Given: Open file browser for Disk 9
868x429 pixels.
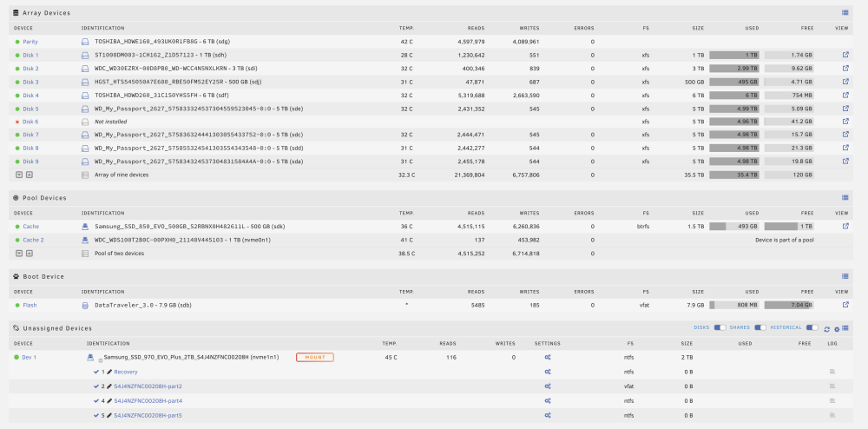Looking at the screenshot, I should [845, 161].
